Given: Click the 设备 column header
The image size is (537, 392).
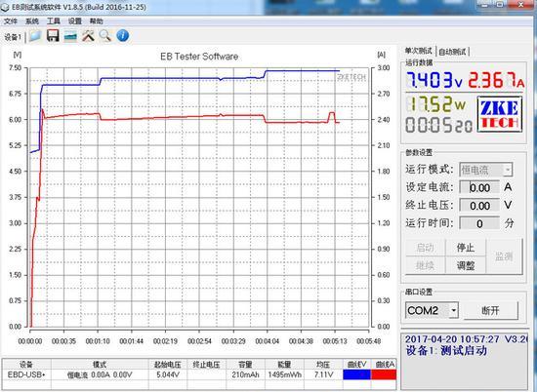Looking at the screenshot, I should [26, 365].
